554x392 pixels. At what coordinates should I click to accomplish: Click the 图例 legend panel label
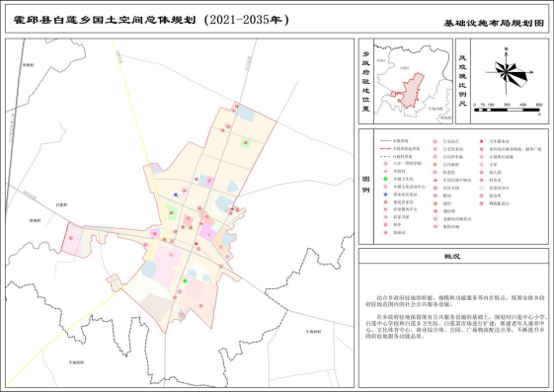(366, 185)
